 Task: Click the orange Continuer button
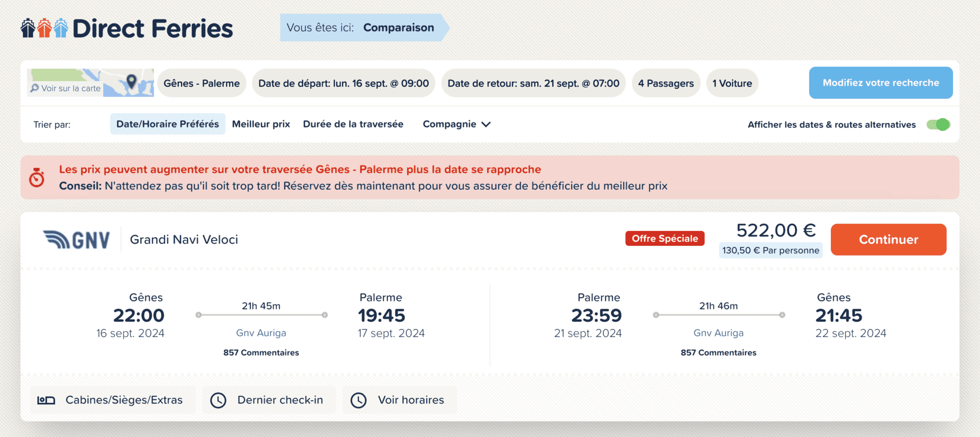[x=889, y=240]
